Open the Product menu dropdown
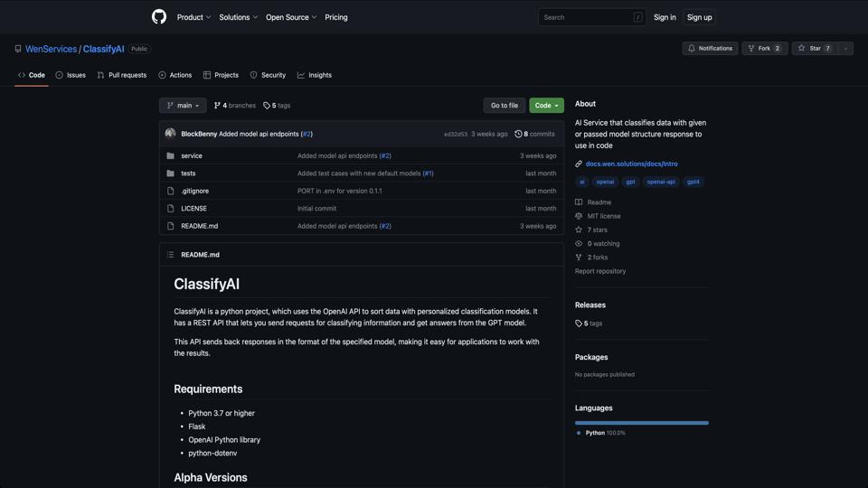The image size is (868, 488). point(193,17)
